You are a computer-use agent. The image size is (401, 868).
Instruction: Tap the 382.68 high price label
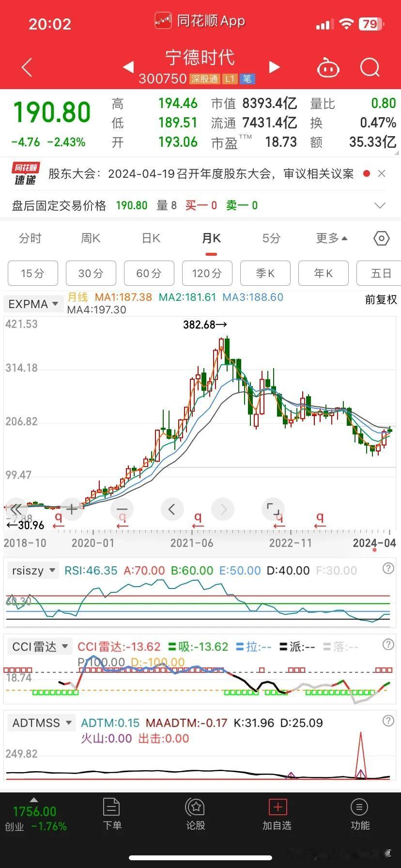tap(205, 325)
